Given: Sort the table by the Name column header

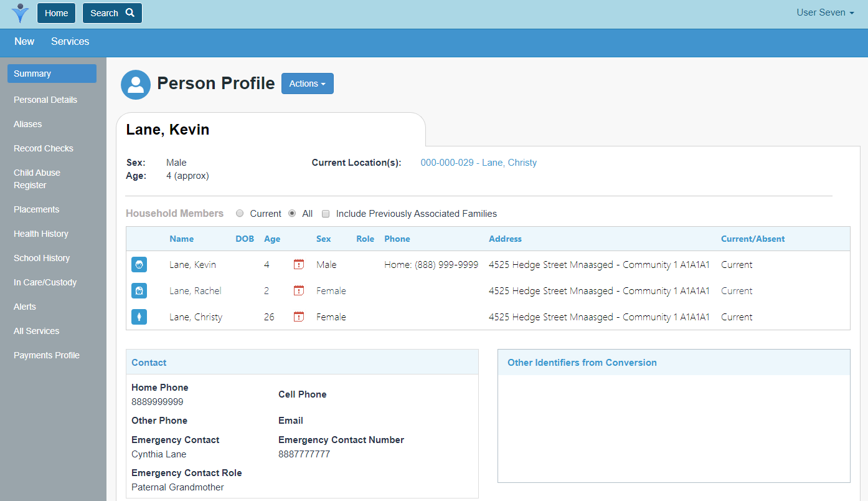Looking at the screenshot, I should pyautogui.click(x=181, y=239).
